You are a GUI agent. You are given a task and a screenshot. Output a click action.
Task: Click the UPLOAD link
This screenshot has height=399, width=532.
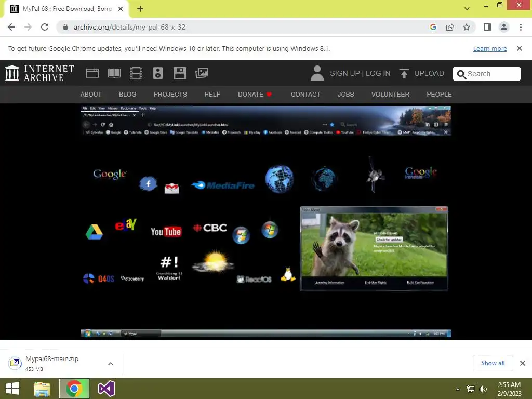[x=429, y=73]
